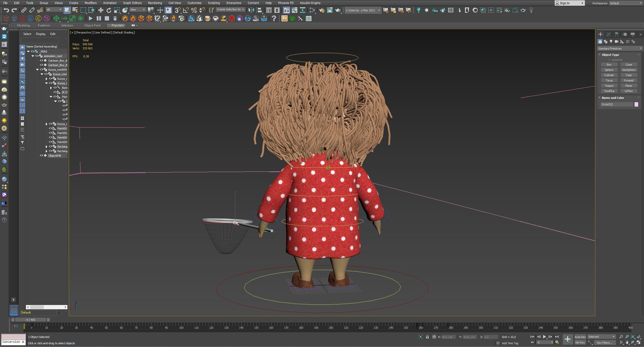Open Key Filters dialog
This screenshot has height=347, width=644.
coord(605,342)
